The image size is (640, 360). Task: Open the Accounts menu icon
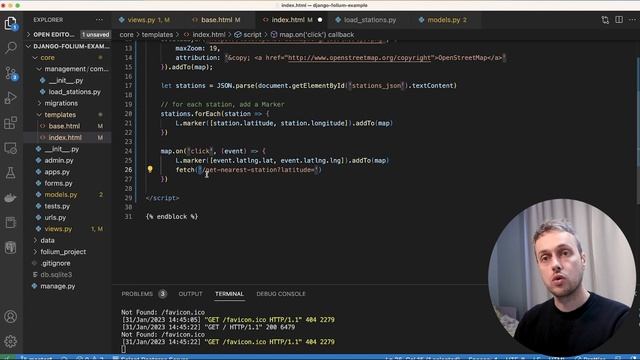point(11,316)
